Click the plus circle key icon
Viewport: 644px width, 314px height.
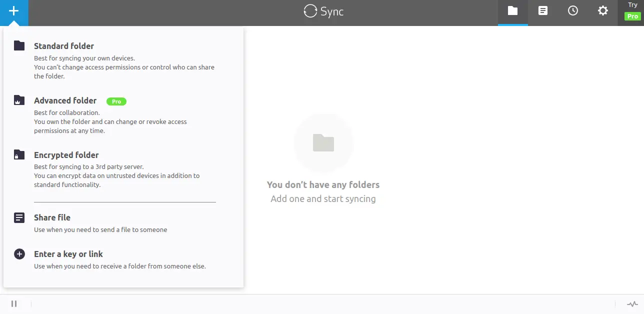[x=19, y=254]
